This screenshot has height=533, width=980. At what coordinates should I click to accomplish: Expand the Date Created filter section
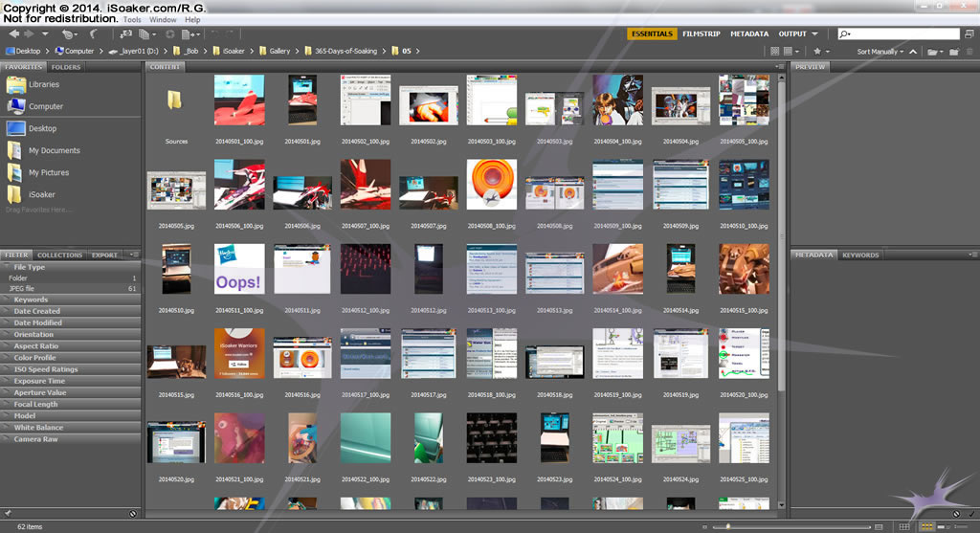tap(70, 311)
